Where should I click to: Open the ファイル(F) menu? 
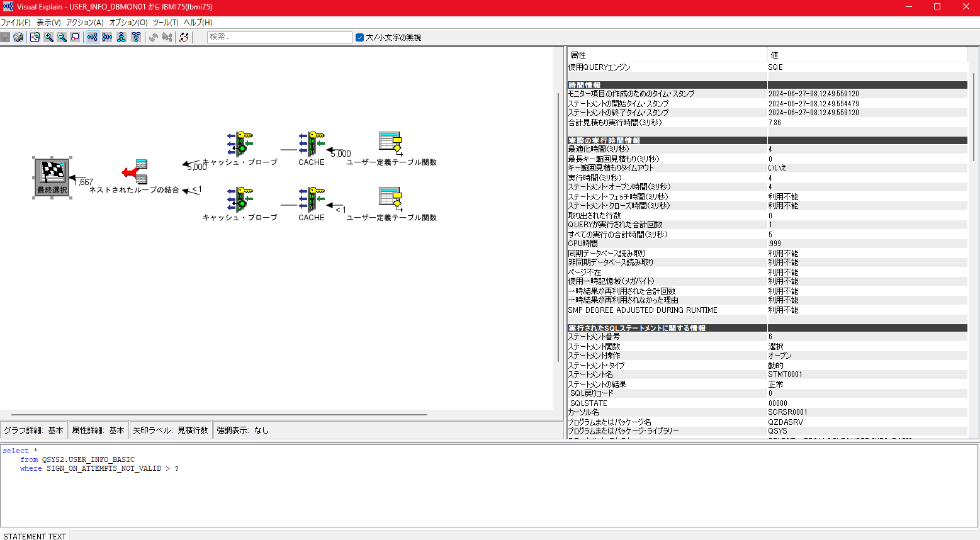point(16,22)
